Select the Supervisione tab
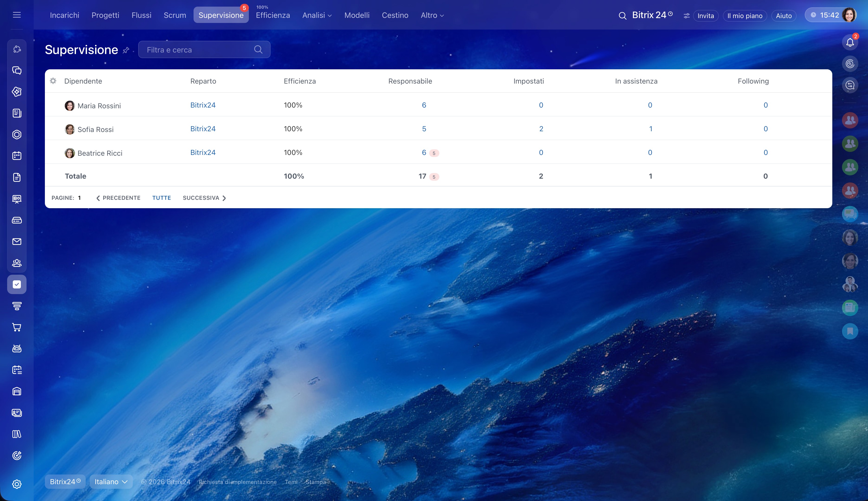Image resolution: width=868 pixels, height=501 pixels. (x=221, y=15)
